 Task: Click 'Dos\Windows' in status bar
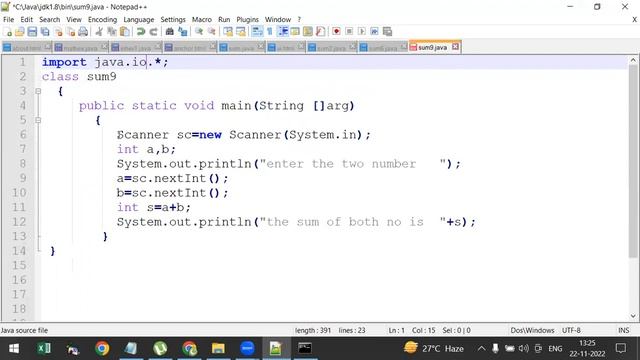coord(532,330)
